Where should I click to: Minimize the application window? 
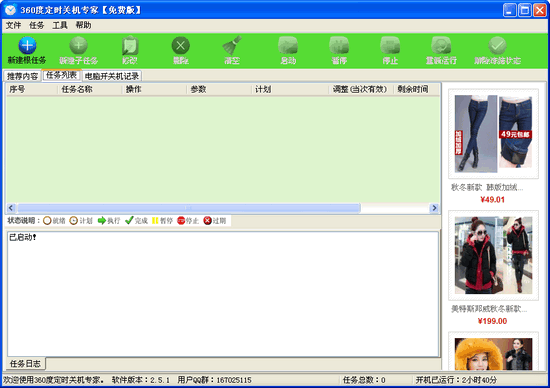click(x=509, y=10)
